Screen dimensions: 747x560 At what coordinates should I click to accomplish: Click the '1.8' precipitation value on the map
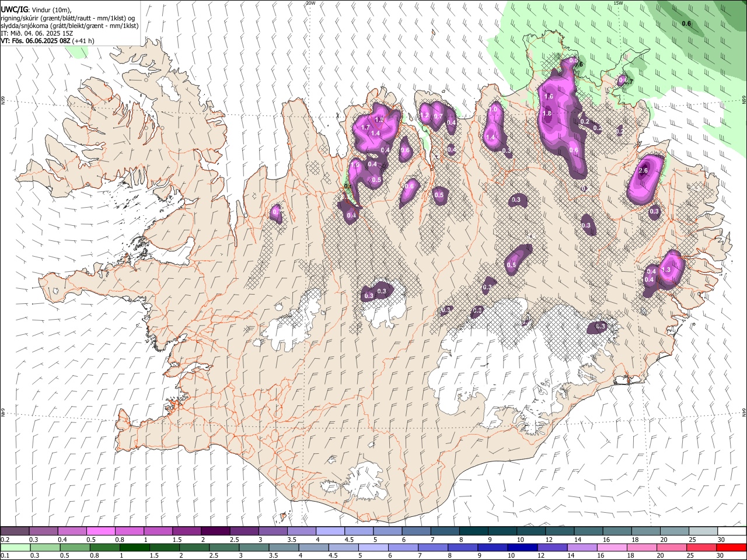point(547,114)
